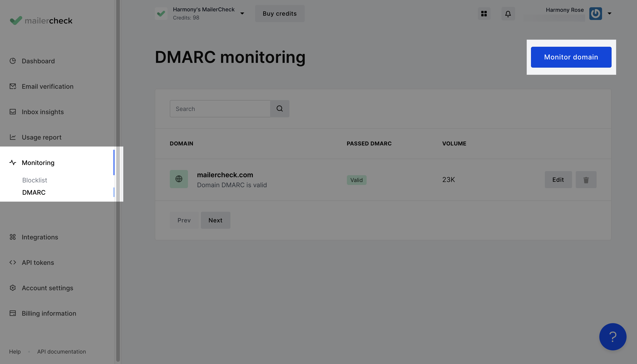Click the Harmony Rose user name
Viewport: 637px width, 364px height.
[x=565, y=10]
